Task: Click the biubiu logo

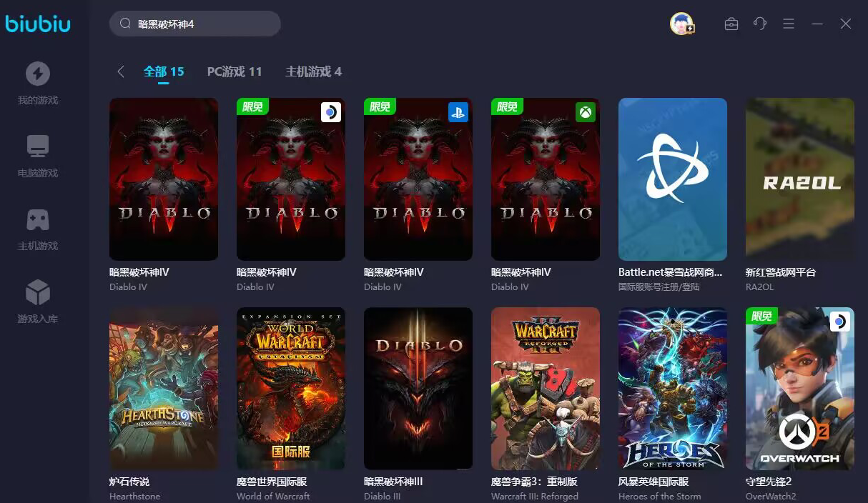Action: point(39,24)
